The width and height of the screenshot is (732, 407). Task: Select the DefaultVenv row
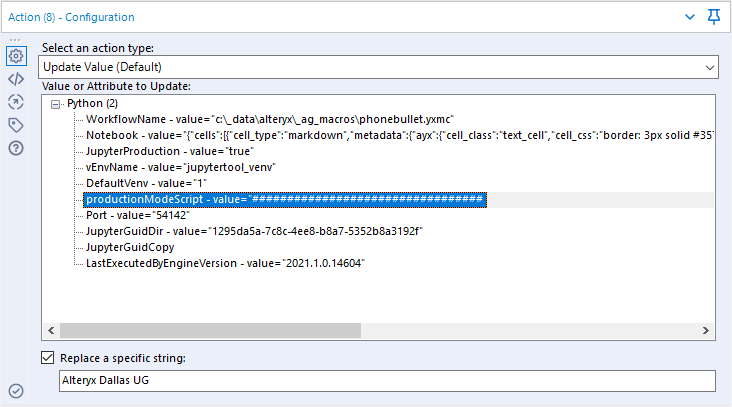click(x=146, y=183)
